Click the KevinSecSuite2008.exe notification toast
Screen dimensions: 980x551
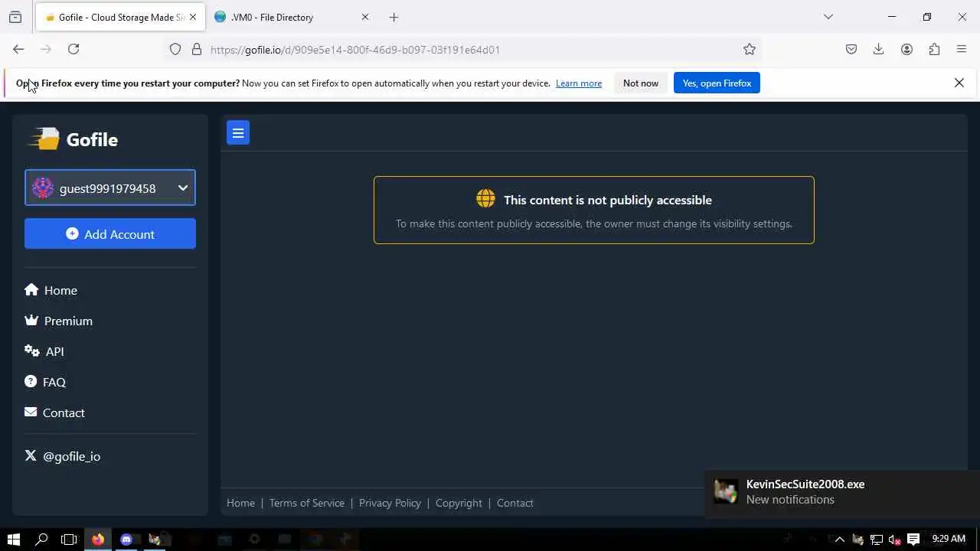[842, 492]
